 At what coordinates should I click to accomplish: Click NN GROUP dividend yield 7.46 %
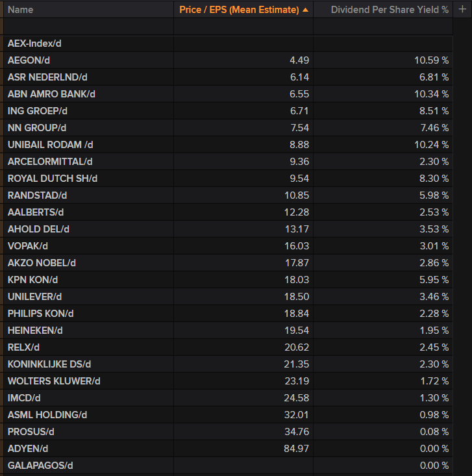[x=434, y=128]
